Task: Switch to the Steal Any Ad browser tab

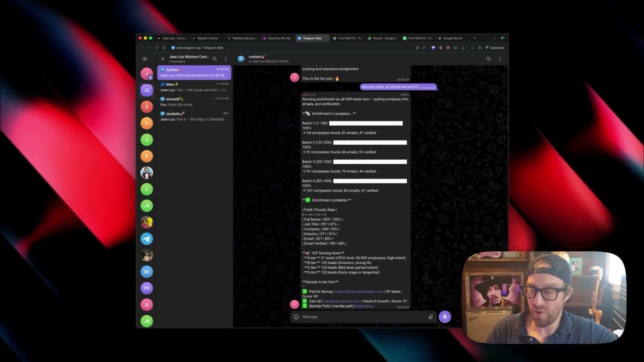Action: click(x=277, y=38)
